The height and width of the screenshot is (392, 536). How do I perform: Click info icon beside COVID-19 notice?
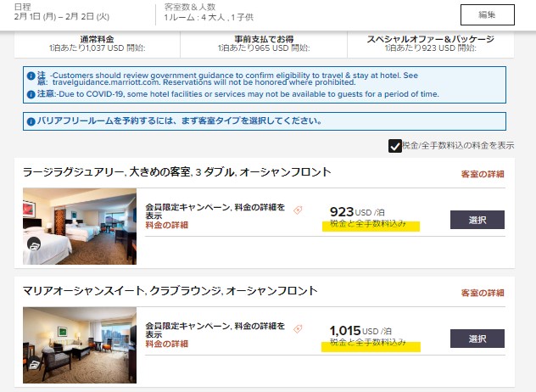pyautogui.click(x=31, y=94)
